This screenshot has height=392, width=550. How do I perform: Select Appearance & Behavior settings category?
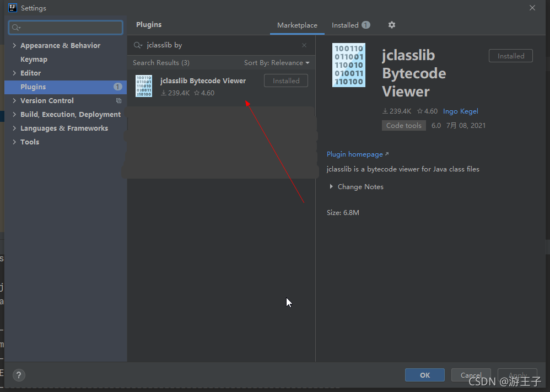[60, 46]
